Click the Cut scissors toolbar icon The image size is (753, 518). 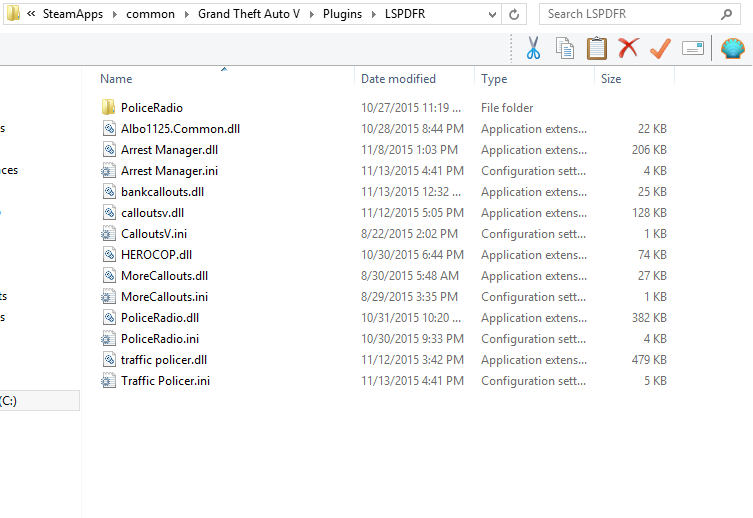click(533, 48)
